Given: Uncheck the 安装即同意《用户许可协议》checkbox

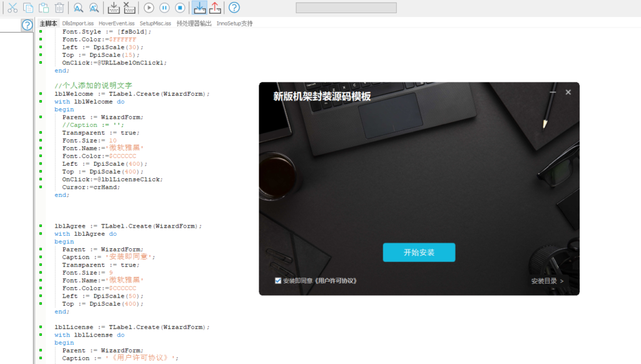Looking at the screenshot, I should point(278,281).
